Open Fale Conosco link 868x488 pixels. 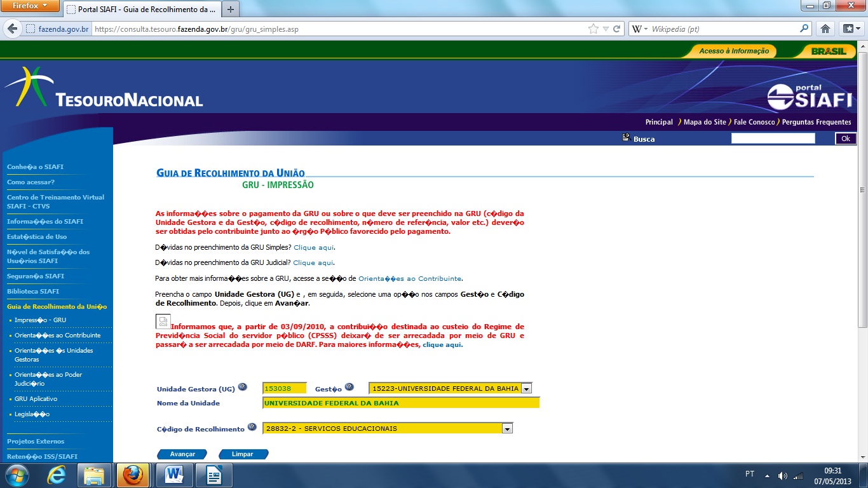pos(754,122)
